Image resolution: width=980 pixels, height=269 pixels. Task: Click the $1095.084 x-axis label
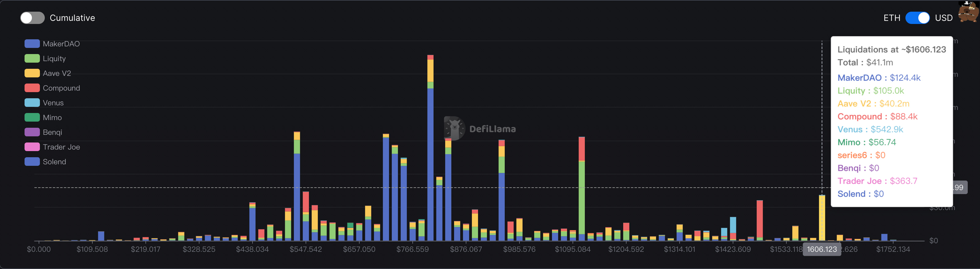573,249
